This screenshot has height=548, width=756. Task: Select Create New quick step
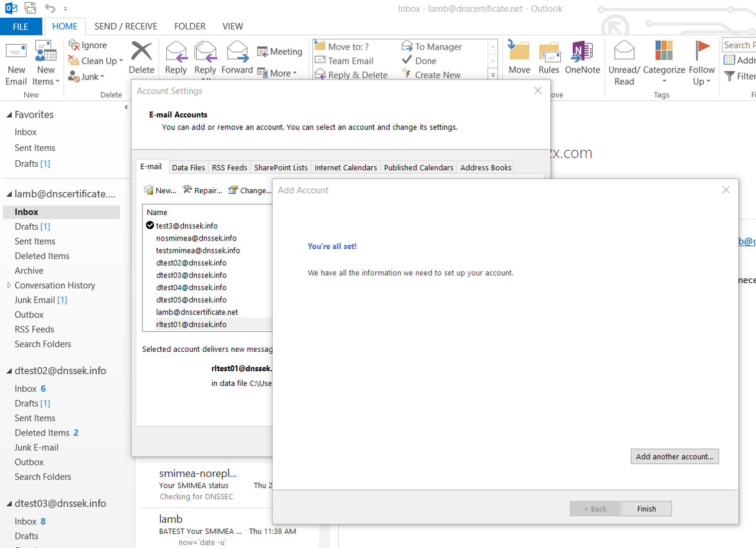431,75
